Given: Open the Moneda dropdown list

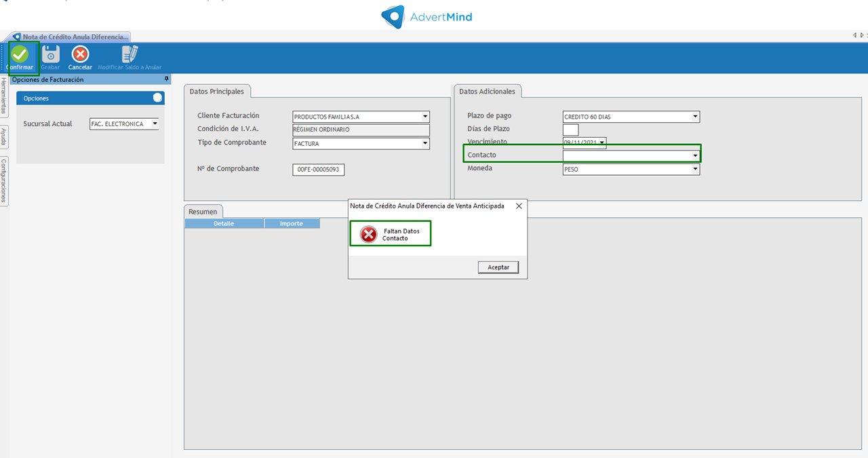Looking at the screenshot, I should click(x=694, y=170).
